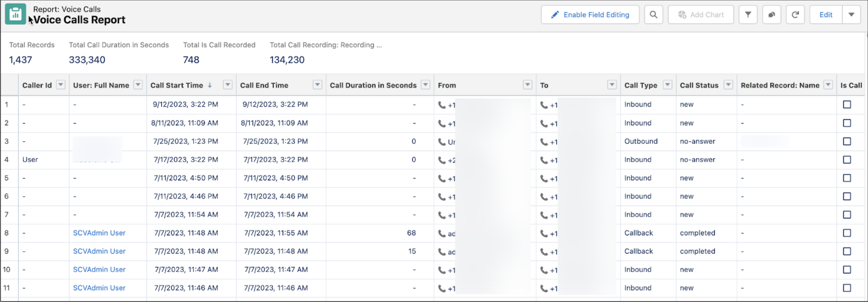Viewport: 868px width, 302px height.
Task: Click the Edit button
Action: click(825, 15)
